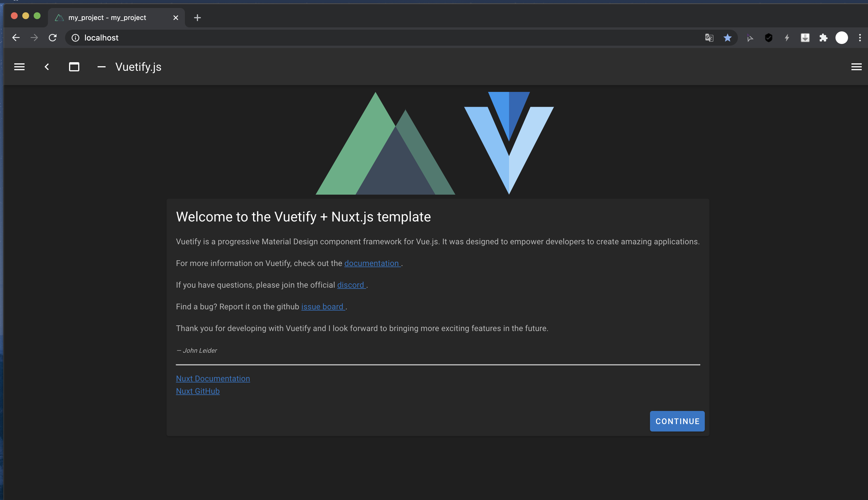Image resolution: width=868 pixels, height=500 pixels.
Task: Click the shield checkmark extension icon
Action: 768,37
